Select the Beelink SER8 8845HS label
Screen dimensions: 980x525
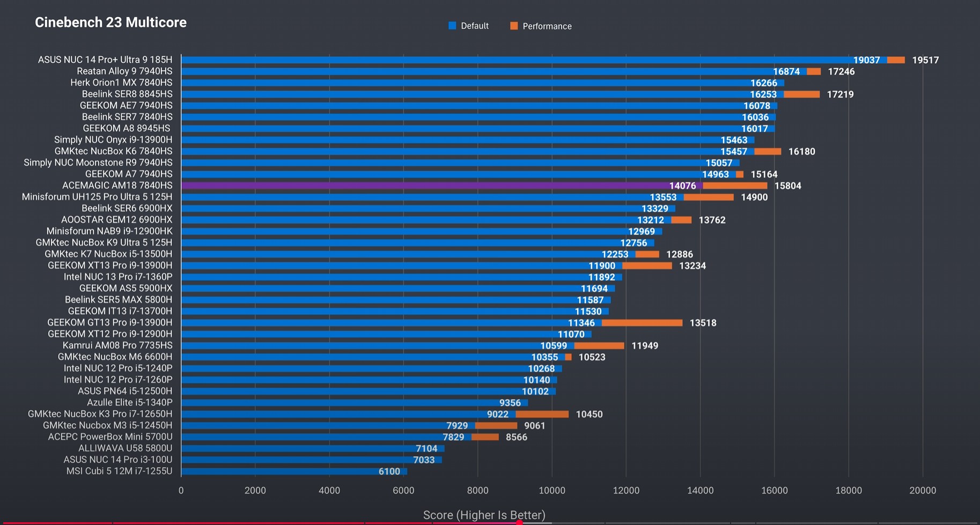click(x=127, y=94)
